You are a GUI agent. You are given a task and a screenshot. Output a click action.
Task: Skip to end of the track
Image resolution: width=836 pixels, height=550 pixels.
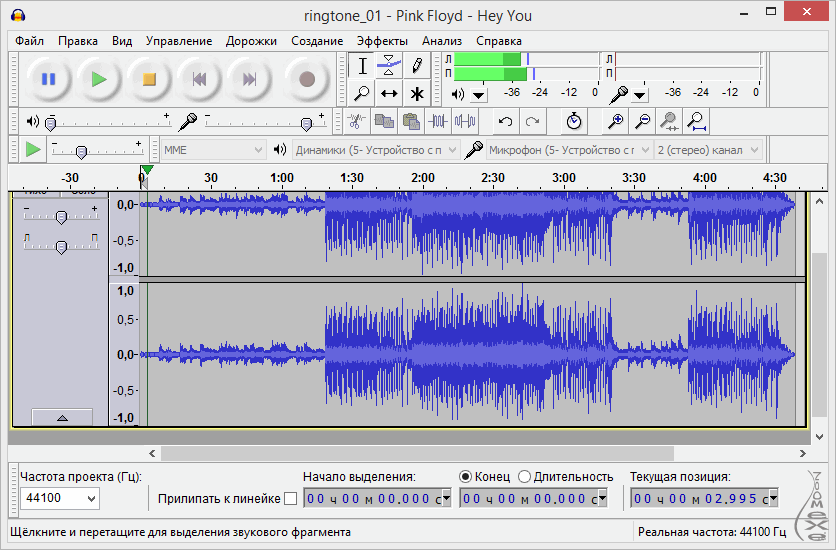tap(250, 79)
